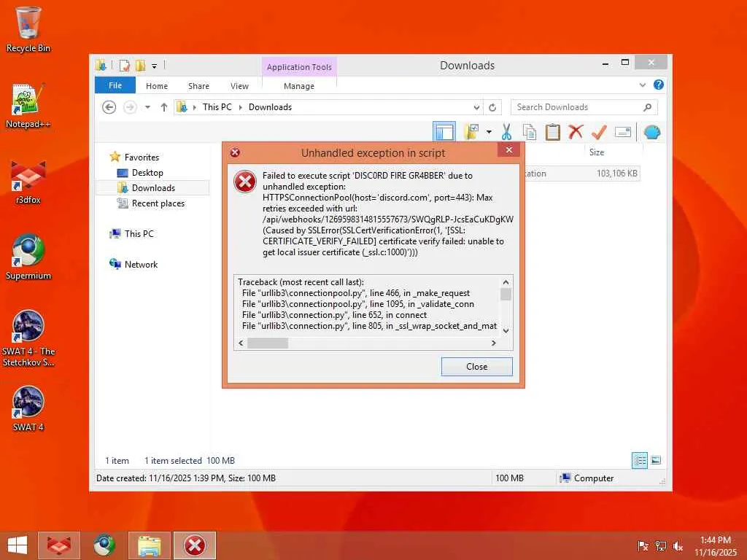Toggle the preview pane toolbar button
The image size is (747, 560).
(444, 132)
